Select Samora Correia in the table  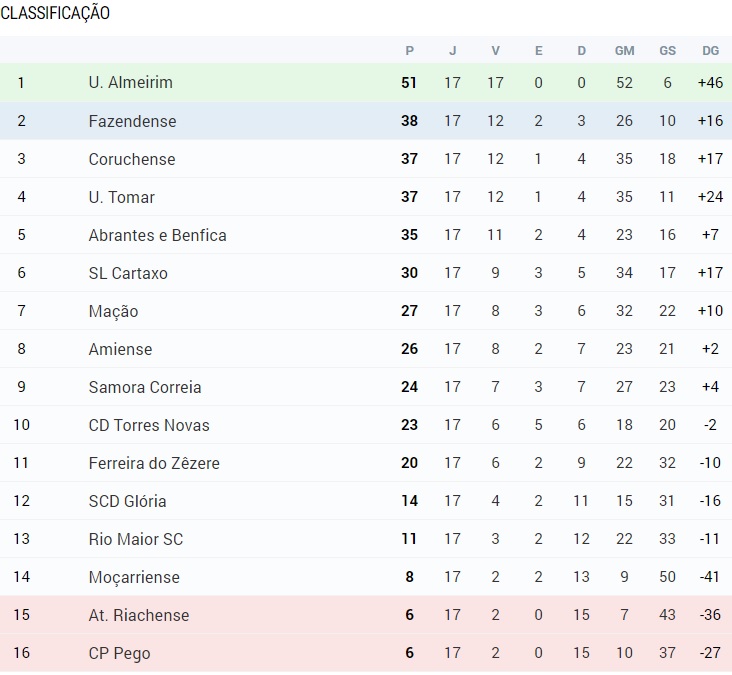145,387
